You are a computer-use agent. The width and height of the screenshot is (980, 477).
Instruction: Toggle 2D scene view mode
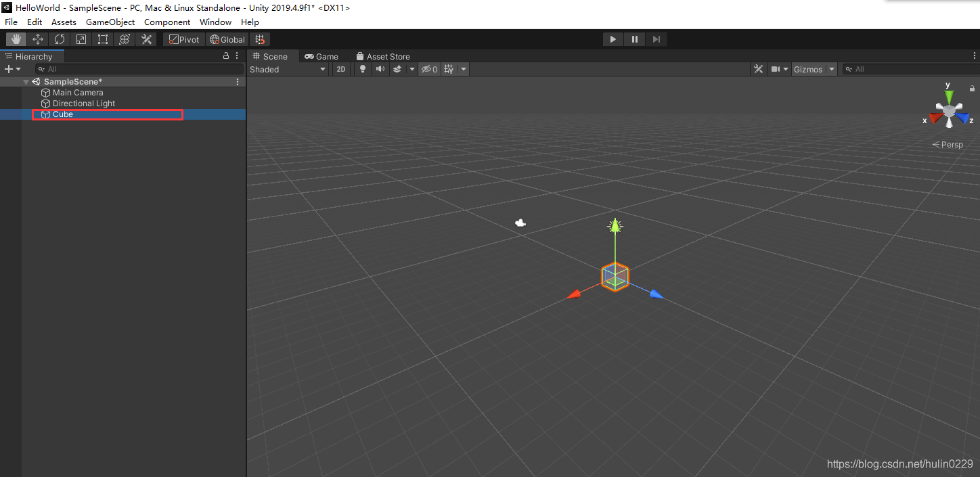tap(341, 69)
